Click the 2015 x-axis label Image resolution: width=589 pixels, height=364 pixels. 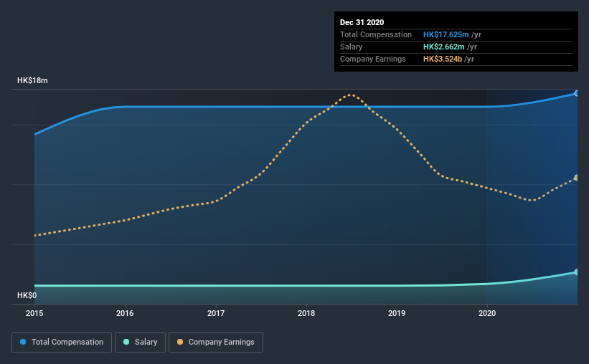(x=34, y=313)
